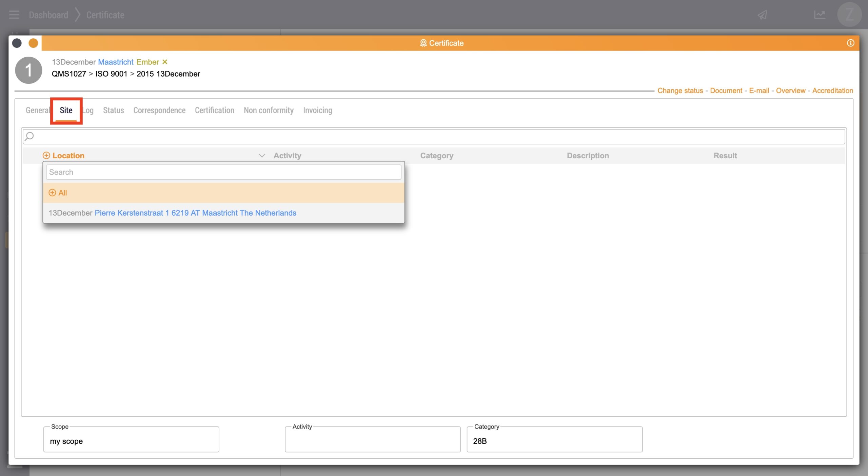Select All option in location list
868x476 pixels.
click(x=63, y=193)
